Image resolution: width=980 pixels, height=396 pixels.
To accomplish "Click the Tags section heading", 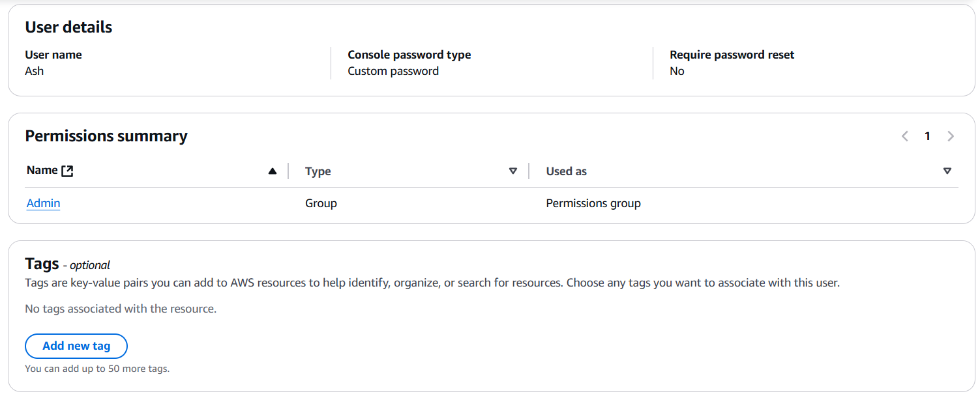I will click(42, 264).
